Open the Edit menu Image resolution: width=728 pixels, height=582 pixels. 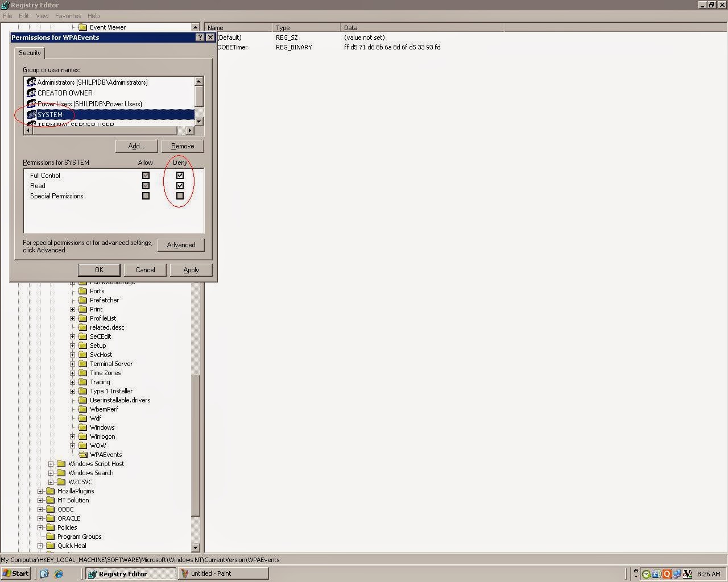24,16
